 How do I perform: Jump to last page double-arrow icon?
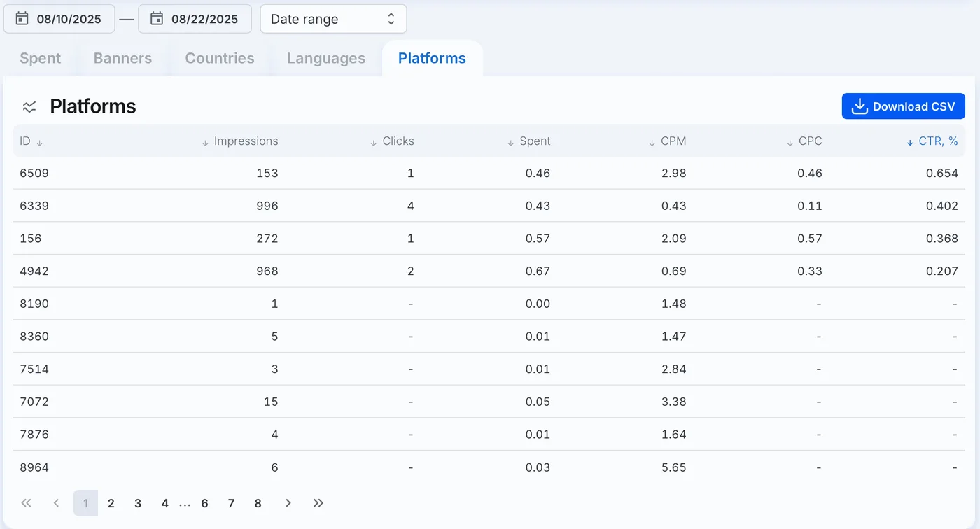coord(318,503)
